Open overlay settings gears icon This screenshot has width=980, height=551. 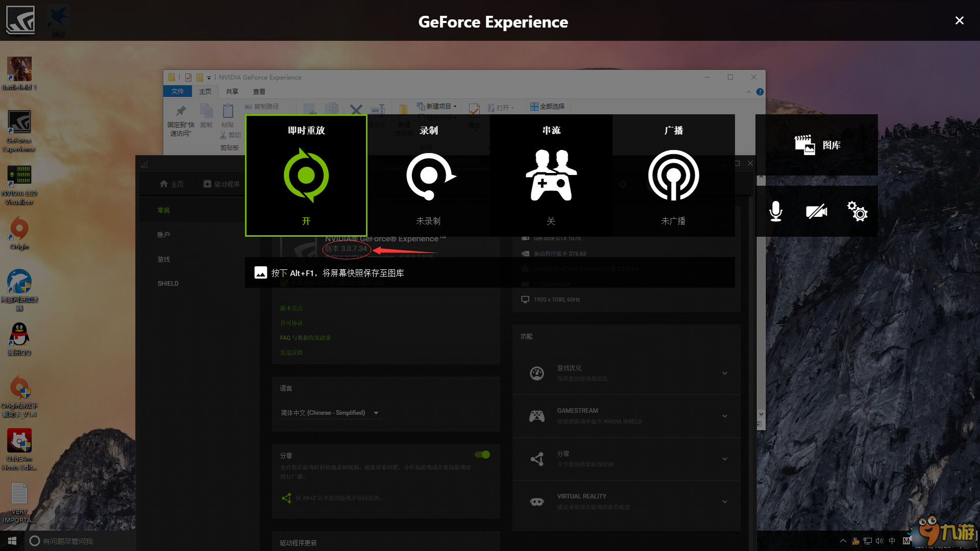857,211
